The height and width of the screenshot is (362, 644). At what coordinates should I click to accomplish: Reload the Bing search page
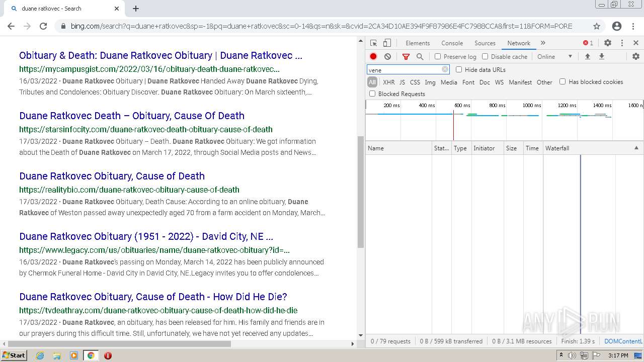[43, 26]
